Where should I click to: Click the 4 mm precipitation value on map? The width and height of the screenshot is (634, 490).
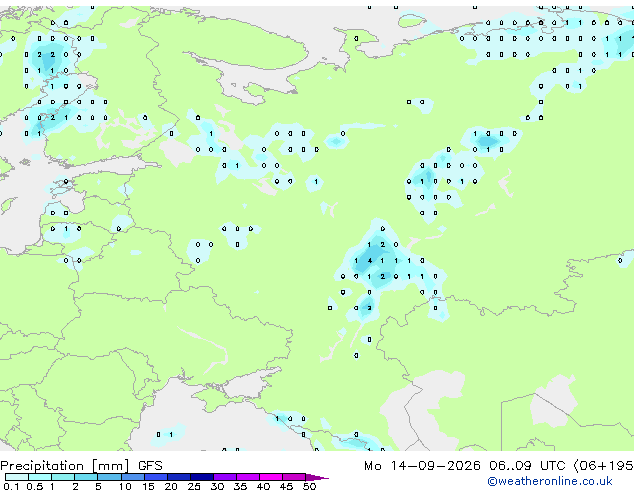tap(370, 261)
